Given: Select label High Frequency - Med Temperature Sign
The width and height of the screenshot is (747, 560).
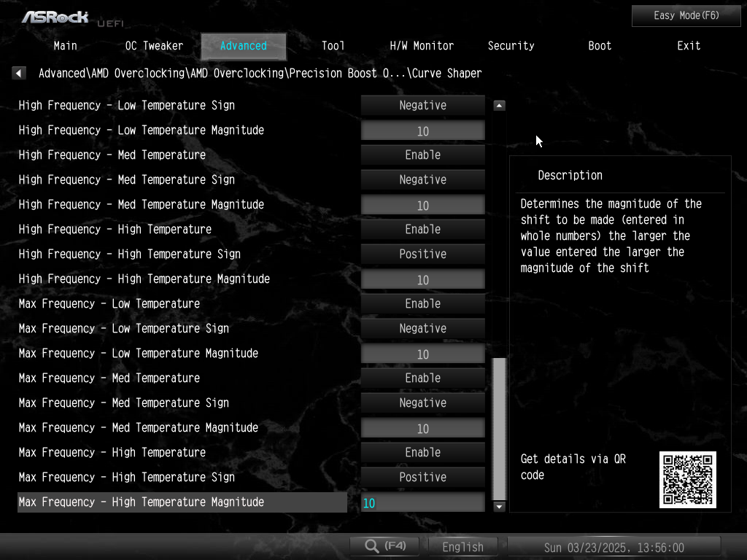Looking at the screenshot, I should pyautogui.click(x=127, y=179).
